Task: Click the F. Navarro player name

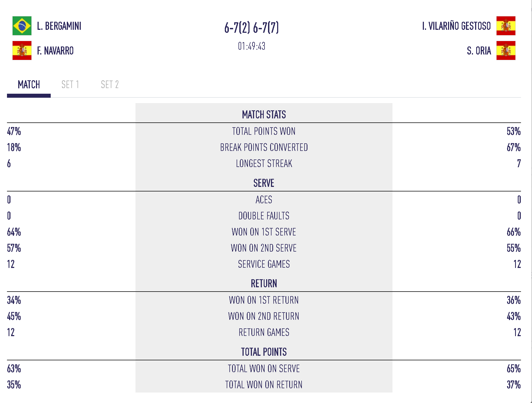Action: point(55,51)
